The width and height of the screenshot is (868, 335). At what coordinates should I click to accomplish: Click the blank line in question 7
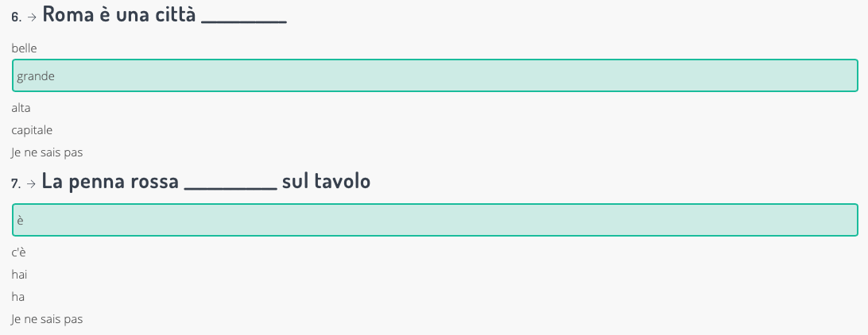pos(230,187)
